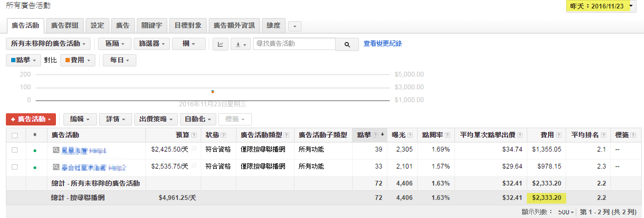The image size is (644, 218).
Task: Click the red + 廣告活動 button
Action: coord(31,120)
